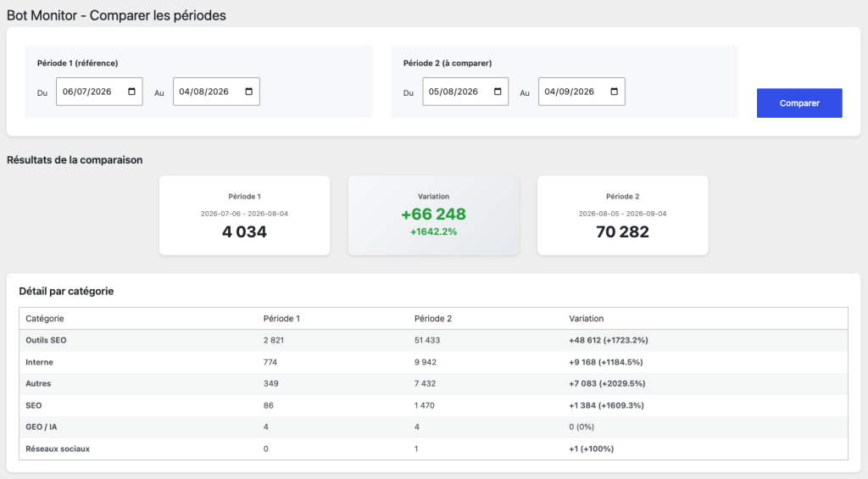Select the Interne row label
The image size is (868, 479).
pyautogui.click(x=39, y=362)
